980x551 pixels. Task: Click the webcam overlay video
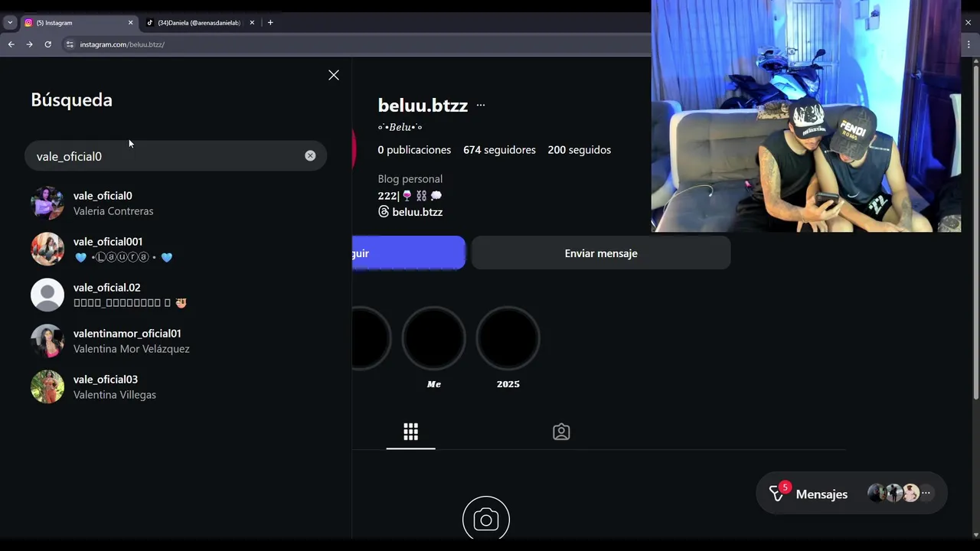point(805,116)
